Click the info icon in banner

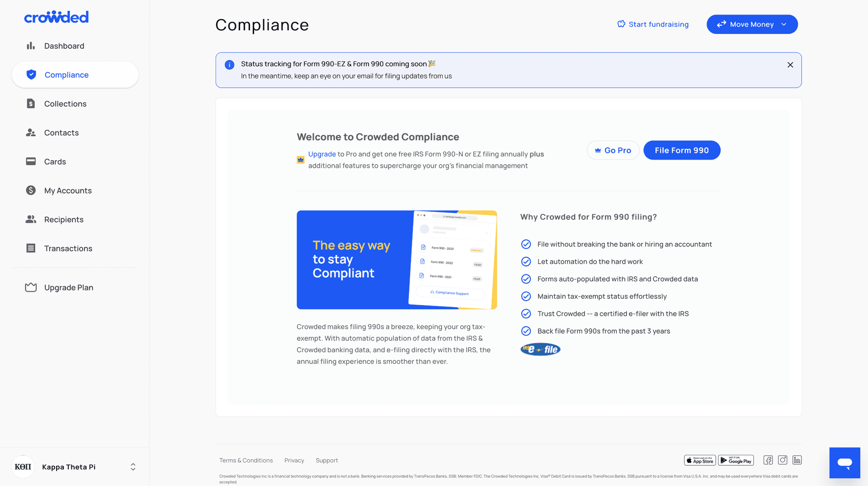(x=230, y=65)
